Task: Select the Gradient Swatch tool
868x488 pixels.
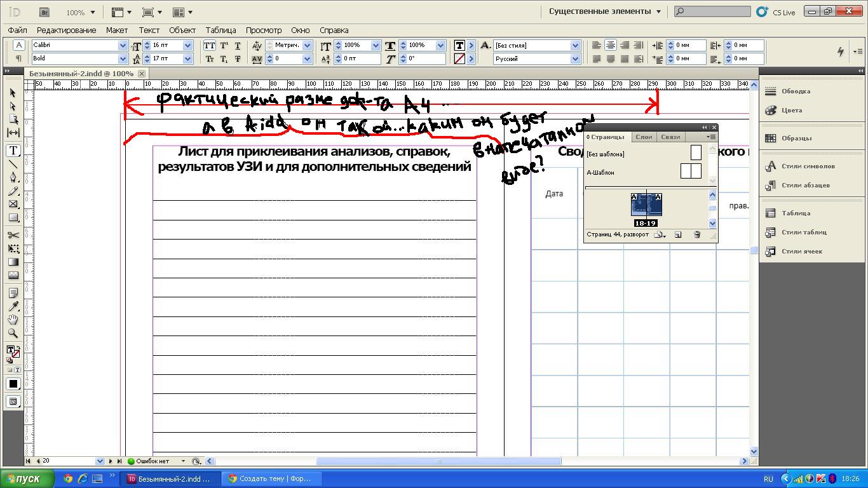Action: pos(13,262)
